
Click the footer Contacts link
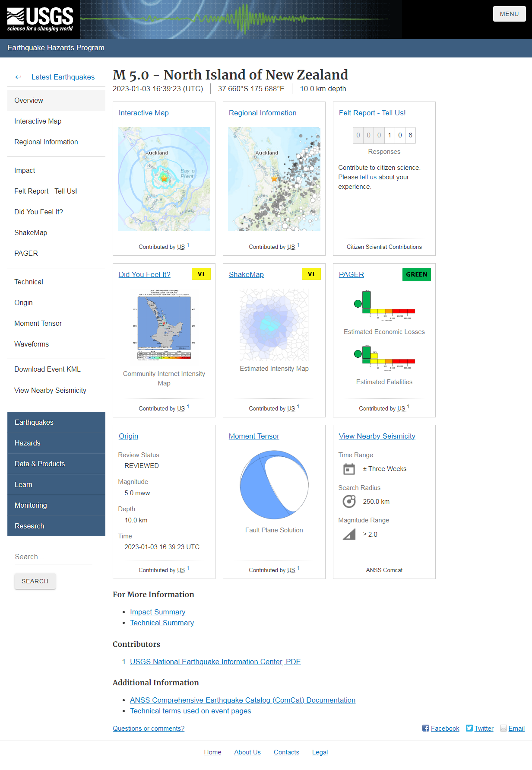tap(286, 752)
